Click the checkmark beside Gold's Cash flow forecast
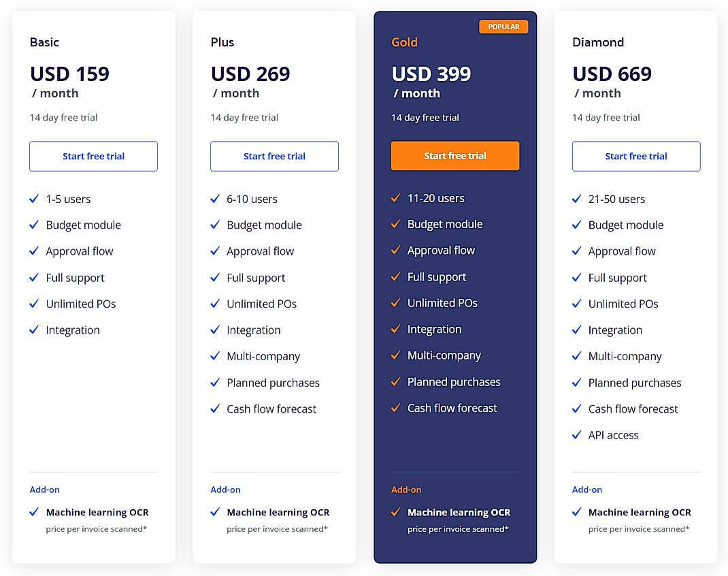 pyautogui.click(x=395, y=409)
